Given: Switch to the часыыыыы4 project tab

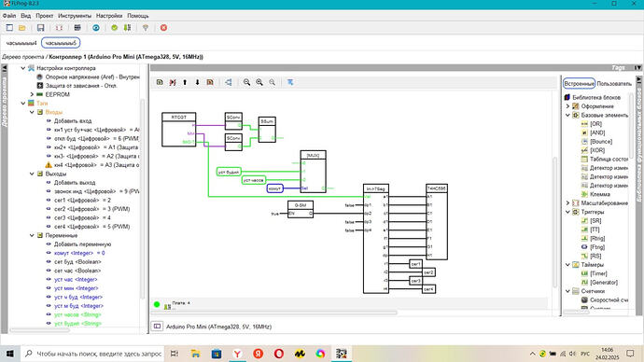Looking at the screenshot, I should [21, 43].
